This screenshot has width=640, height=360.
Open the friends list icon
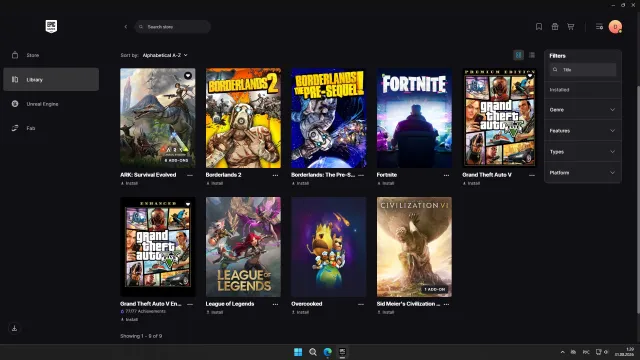point(599,27)
